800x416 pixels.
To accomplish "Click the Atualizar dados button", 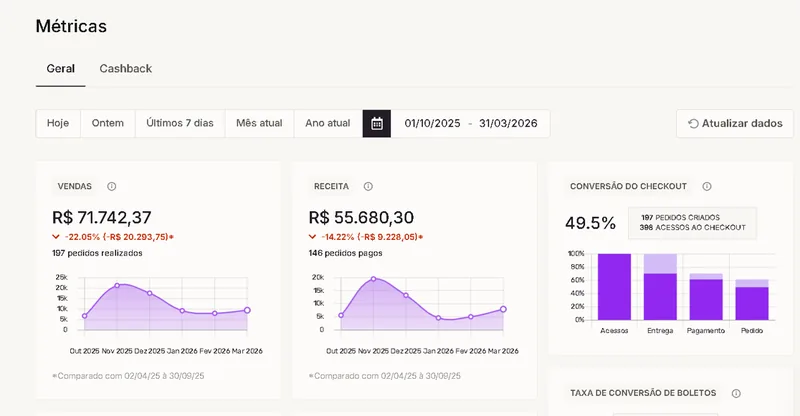I will 735,124.
